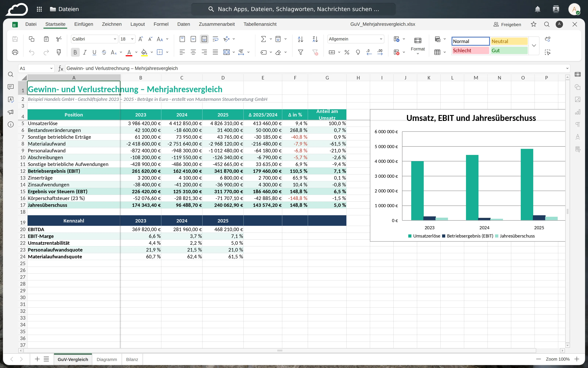Open chart settings in right sidebar
Image resolution: width=588 pixels, height=368 pixels.
coord(578,112)
